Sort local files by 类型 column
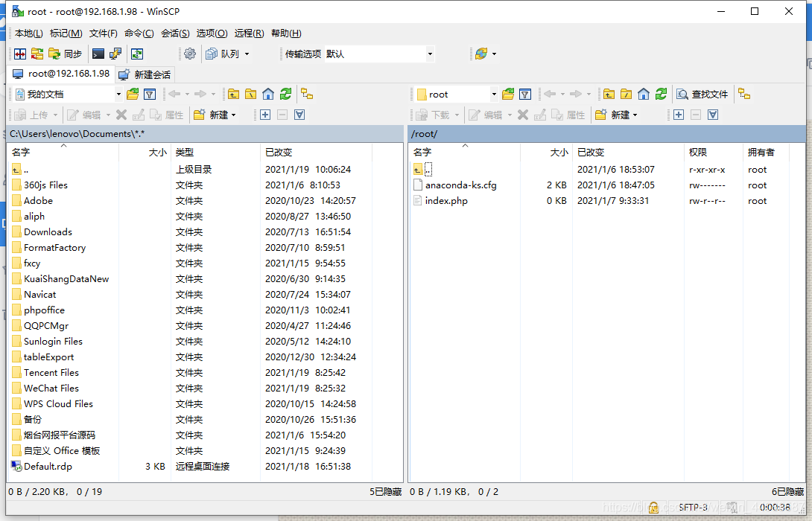This screenshot has height=521, width=812. coord(215,152)
